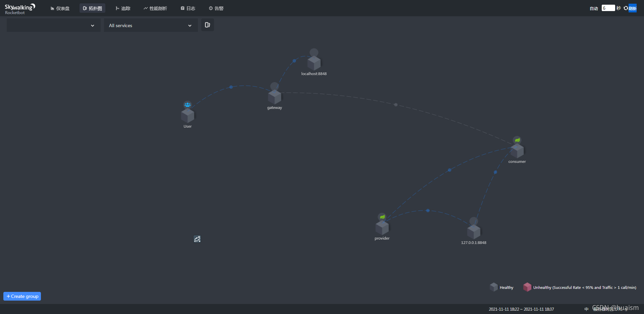Viewport: 644px width, 314px height.
Task: Toggle the 自动 auto-refresh option
Action: [x=594, y=8]
